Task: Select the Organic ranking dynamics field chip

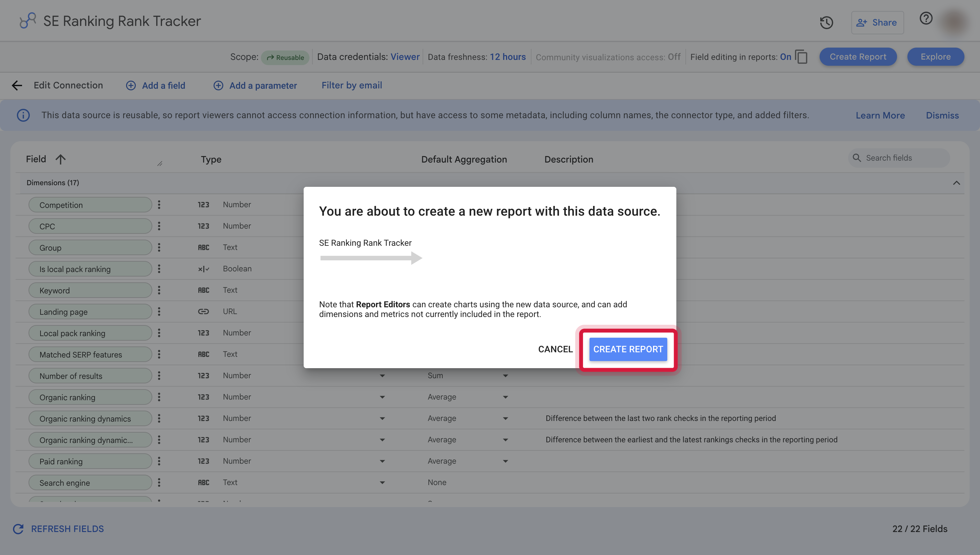Action: pos(90,419)
